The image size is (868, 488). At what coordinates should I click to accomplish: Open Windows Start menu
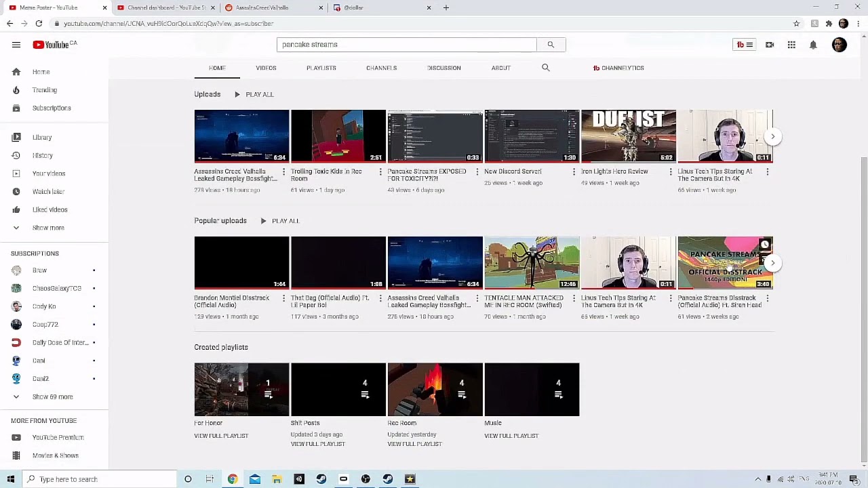pyautogui.click(x=10, y=479)
